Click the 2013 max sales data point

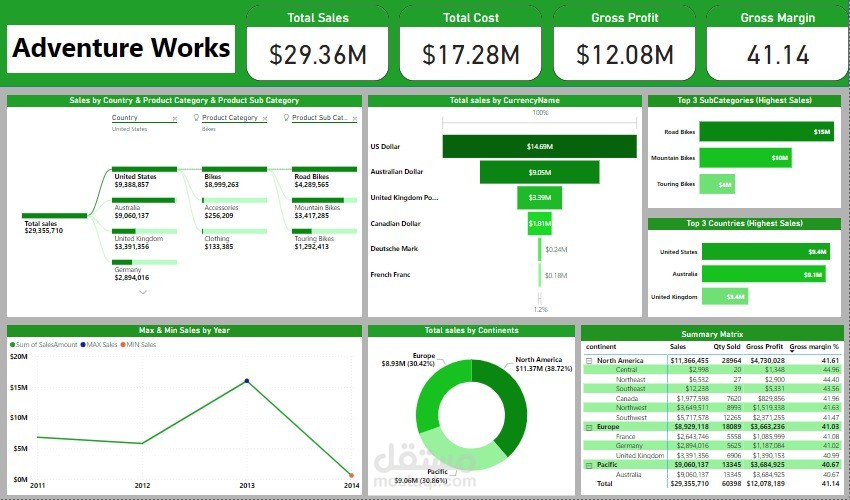point(247,381)
